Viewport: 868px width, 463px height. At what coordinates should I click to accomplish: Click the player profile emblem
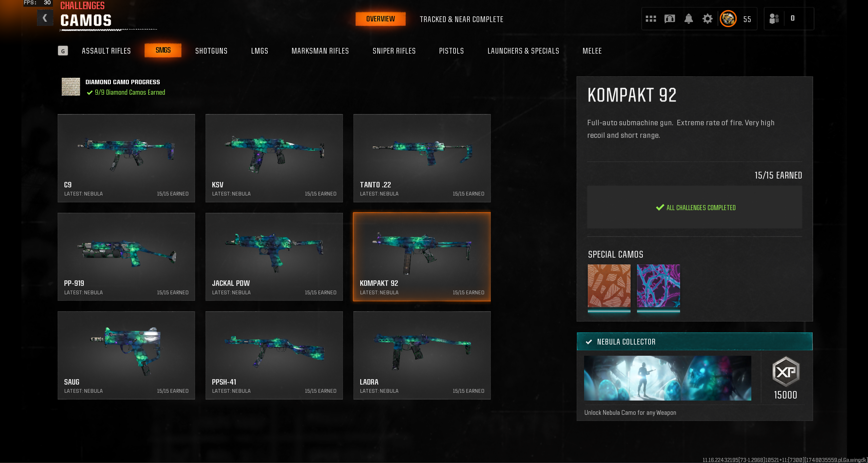point(728,19)
